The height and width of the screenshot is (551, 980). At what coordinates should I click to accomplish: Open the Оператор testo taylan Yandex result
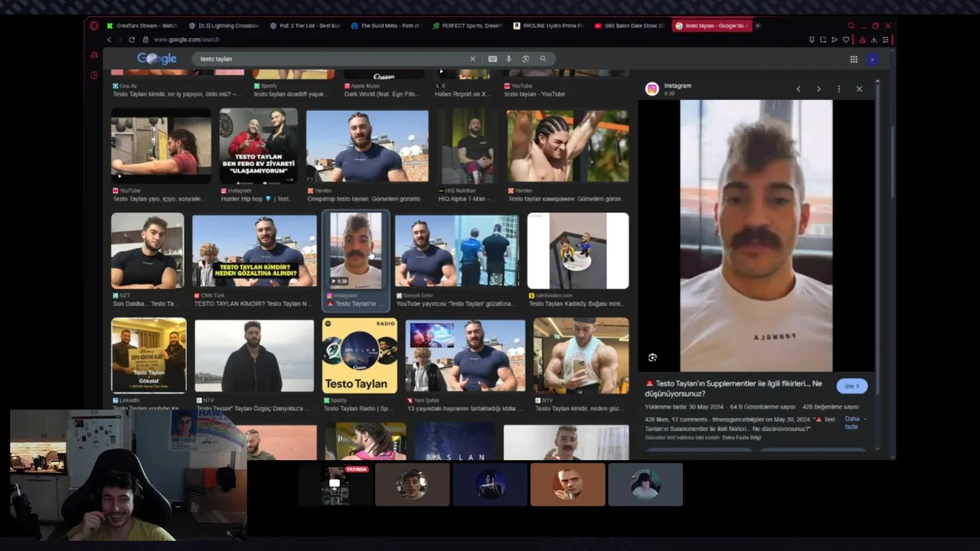click(367, 146)
